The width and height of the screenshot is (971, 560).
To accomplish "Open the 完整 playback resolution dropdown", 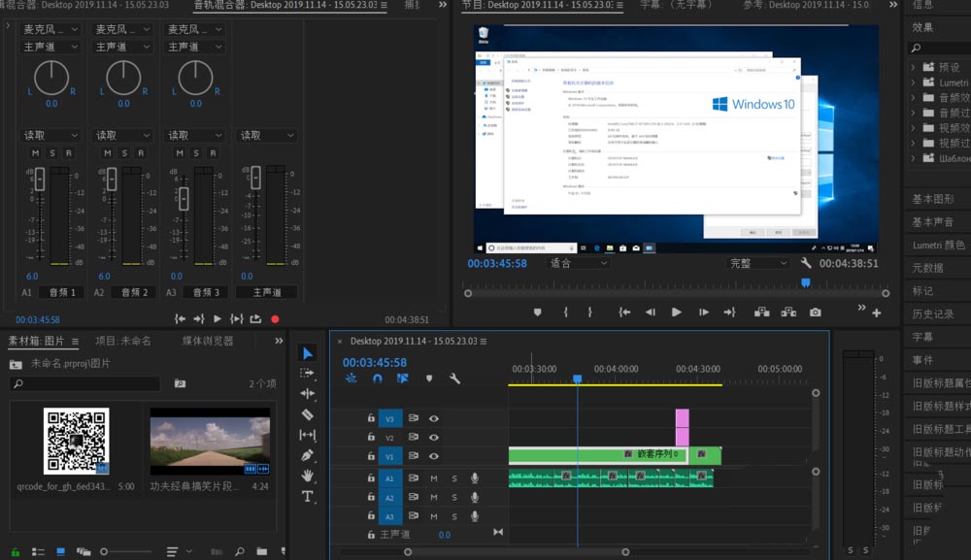I will click(x=758, y=263).
